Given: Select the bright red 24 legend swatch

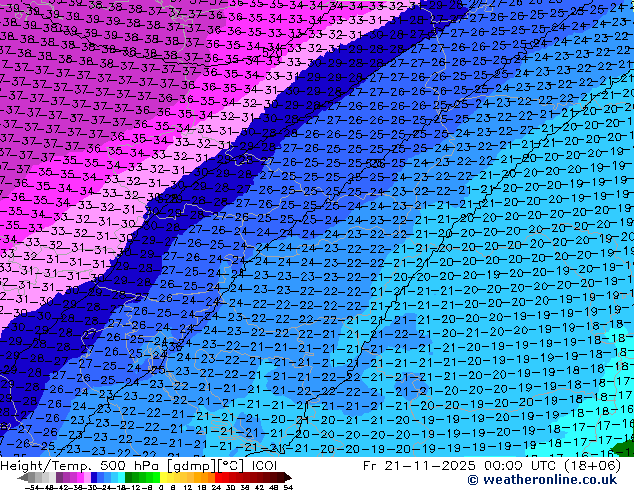Looking at the screenshot, I should pos(218,477).
